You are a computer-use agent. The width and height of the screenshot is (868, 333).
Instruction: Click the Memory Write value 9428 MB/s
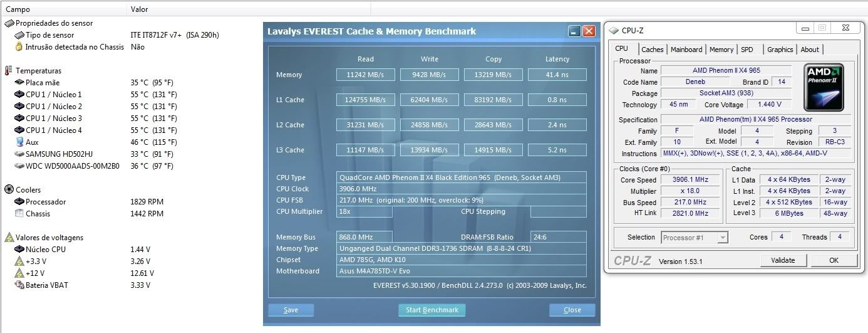coord(430,75)
